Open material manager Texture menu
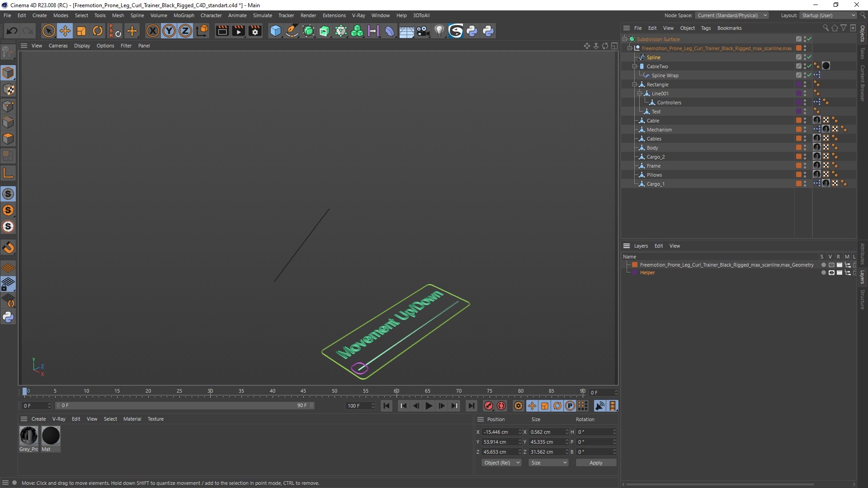 pos(156,419)
